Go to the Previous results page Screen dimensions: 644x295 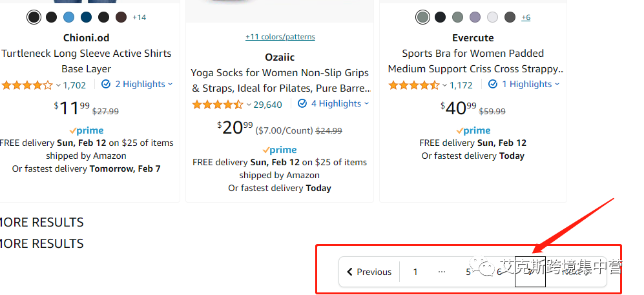tap(369, 272)
